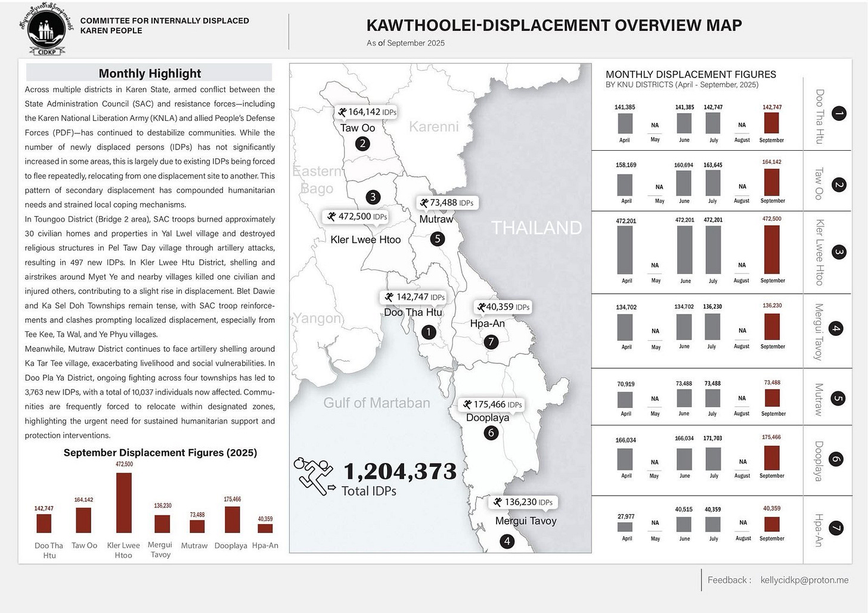
Task: Click 'Committee for Internally Displaced Karen People' header text
Action: tap(165, 26)
